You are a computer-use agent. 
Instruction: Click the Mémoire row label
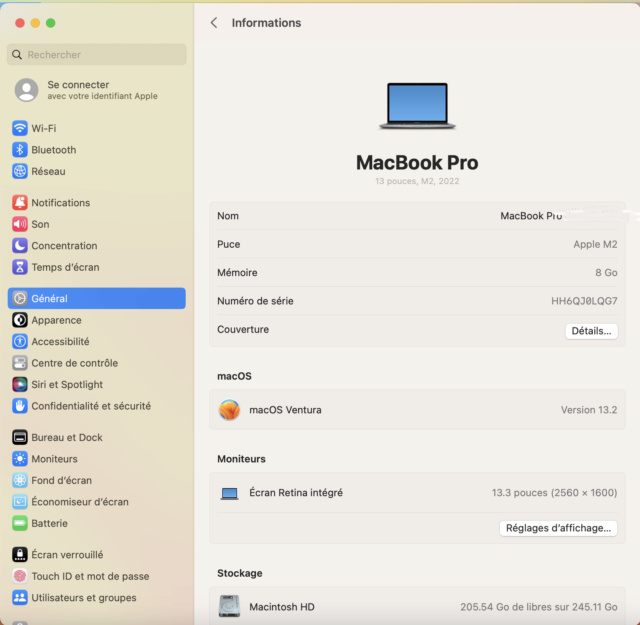pyautogui.click(x=237, y=272)
